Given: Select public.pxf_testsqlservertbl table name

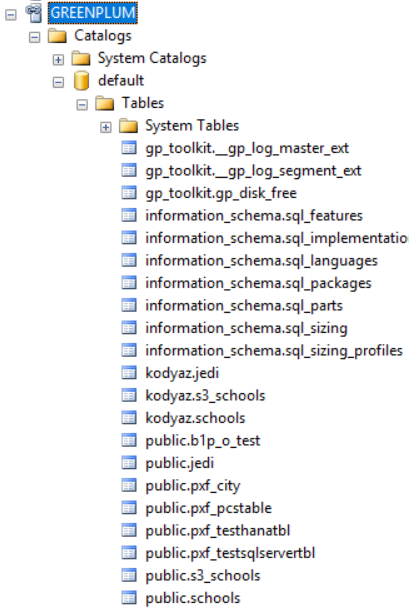Looking at the screenshot, I should tap(230, 554).
